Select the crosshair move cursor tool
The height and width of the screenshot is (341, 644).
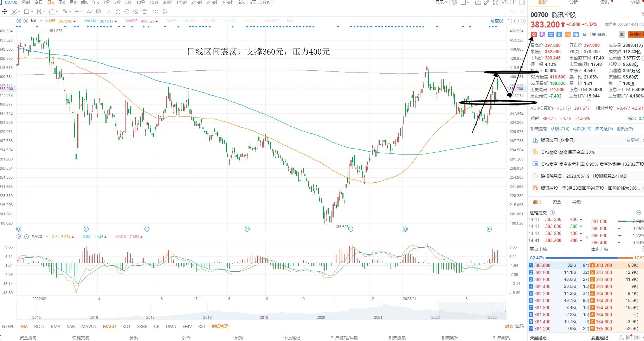click(x=5, y=12)
